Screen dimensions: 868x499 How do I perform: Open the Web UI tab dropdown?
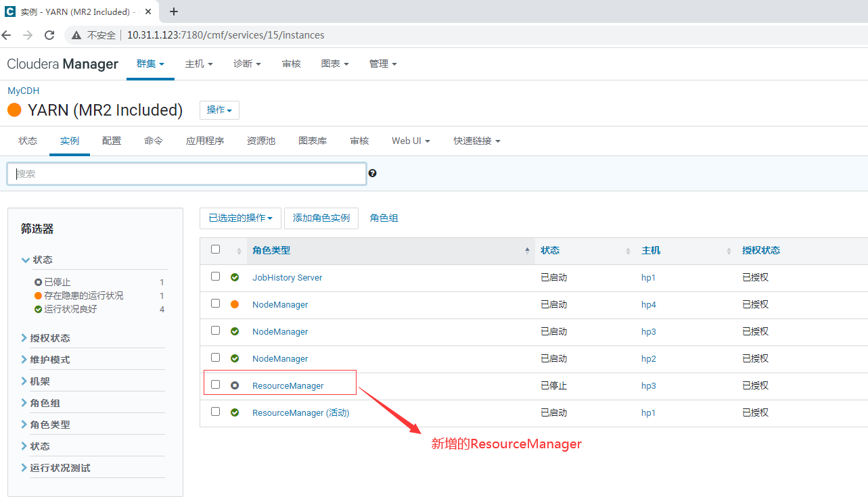(x=411, y=141)
